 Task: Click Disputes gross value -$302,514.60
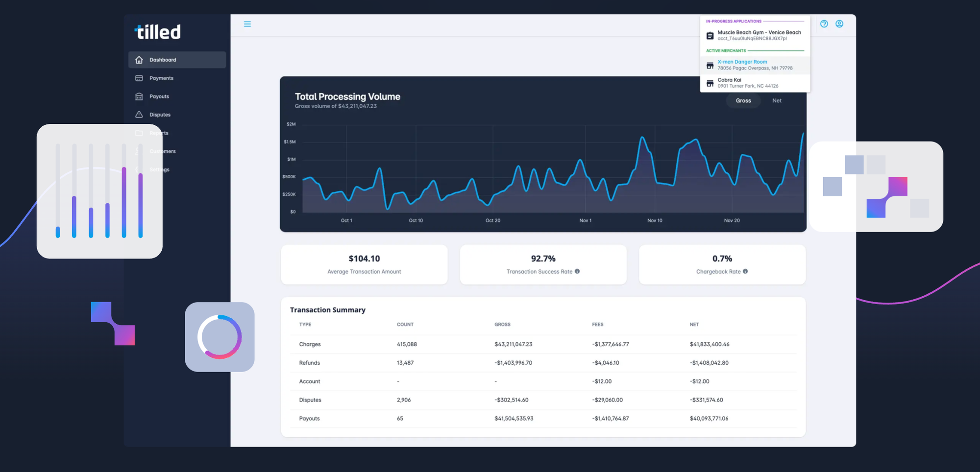(512, 400)
